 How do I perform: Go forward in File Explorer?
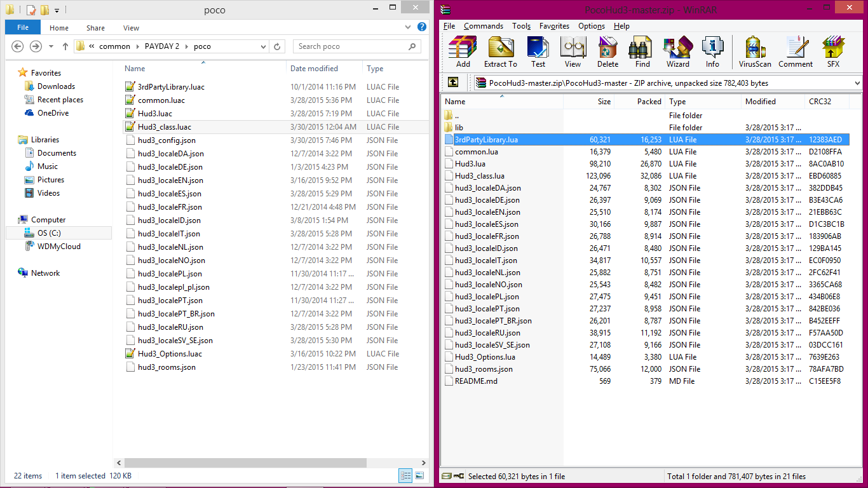36,46
